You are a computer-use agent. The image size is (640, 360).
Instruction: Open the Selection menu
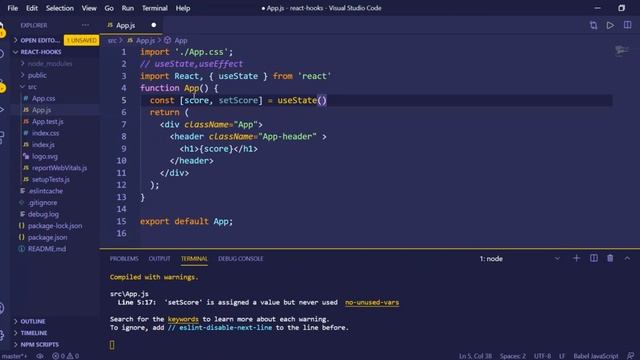[x=60, y=8]
